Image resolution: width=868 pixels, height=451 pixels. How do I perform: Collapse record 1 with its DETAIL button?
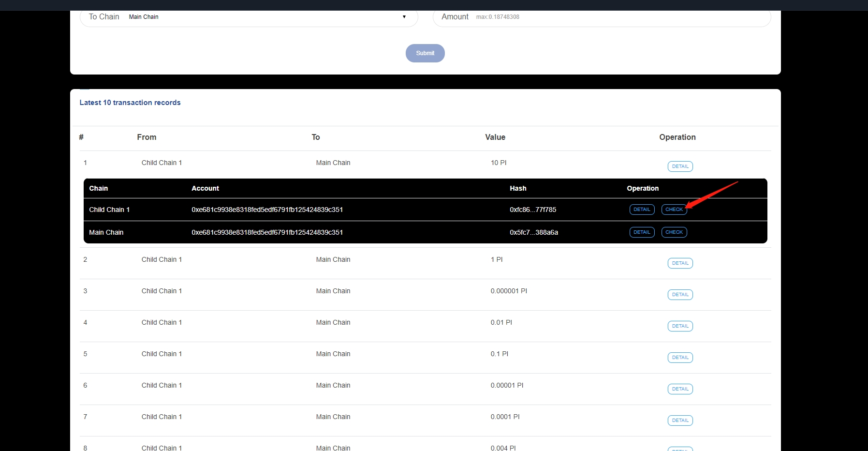[x=680, y=166]
